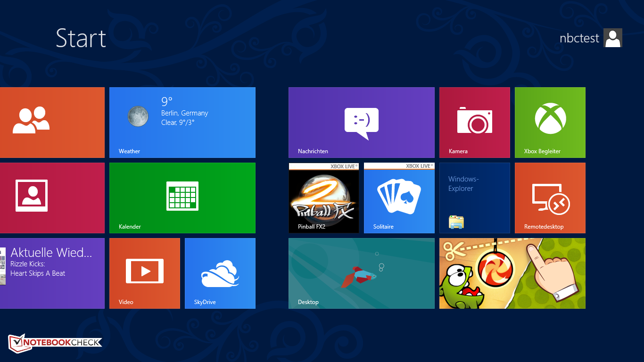Start the Pinball FX2 game
This screenshot has width=644, height=362.
pyautogui.click(x=323, y=197)
